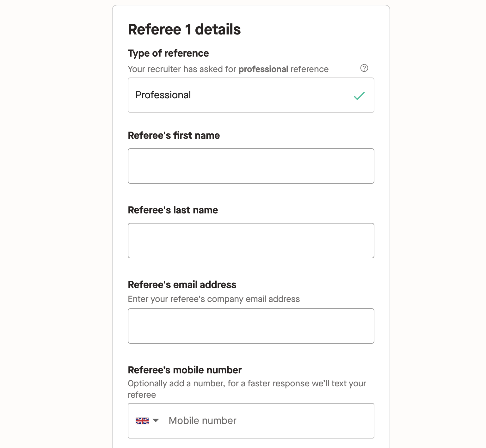The height and width of the screenshot is (448, 486).
Task: Select the Union Jack flag for dialing code
Action: tap(143, 420)
